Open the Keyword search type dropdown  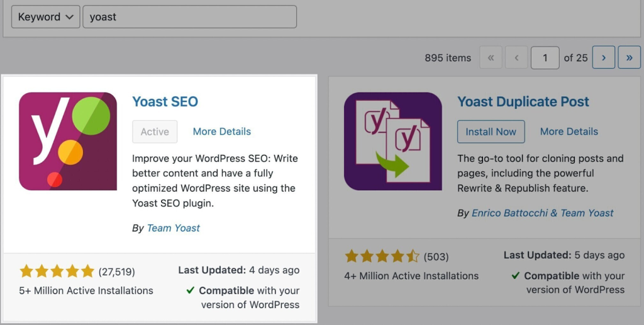46,17
